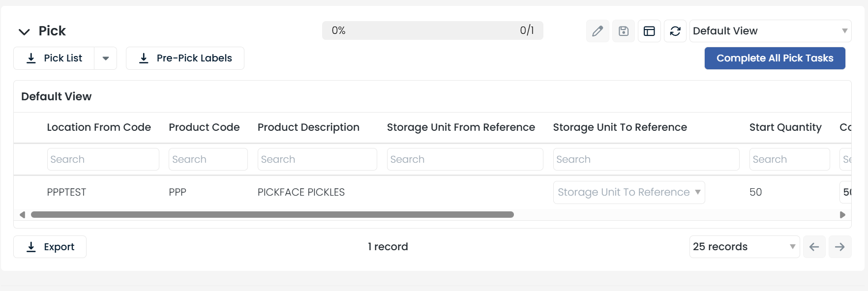Select Storage Unit To Reference dropdown in row

point(629,192)
